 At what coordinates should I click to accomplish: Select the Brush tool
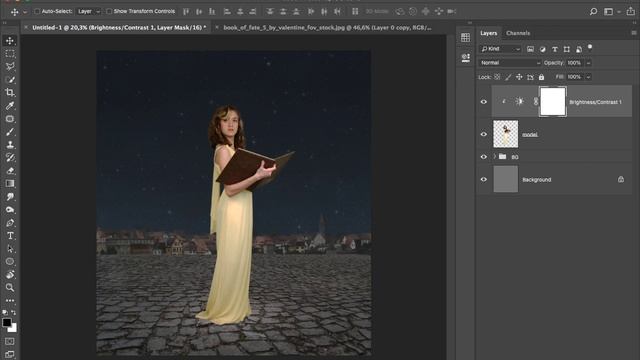10,132
